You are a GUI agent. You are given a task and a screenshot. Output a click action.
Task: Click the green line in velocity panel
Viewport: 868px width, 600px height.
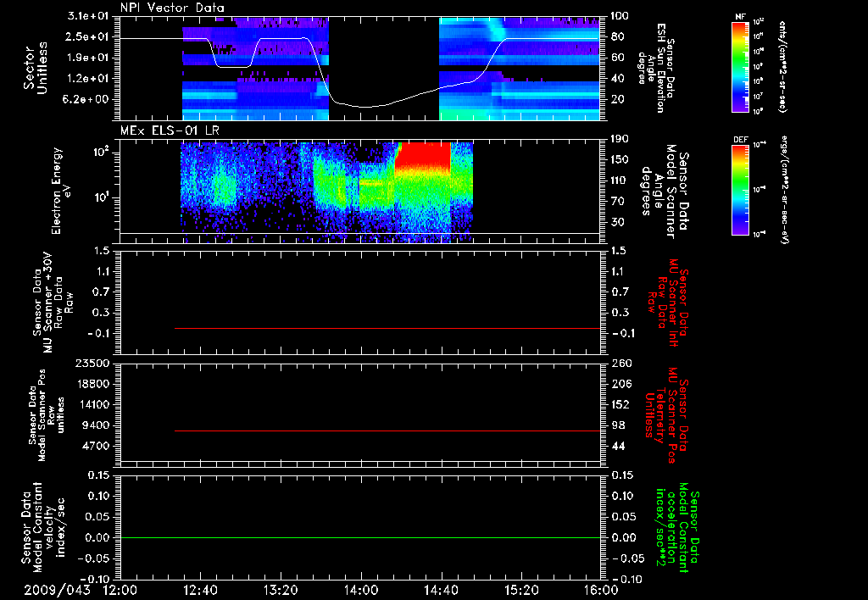point(359,537)
